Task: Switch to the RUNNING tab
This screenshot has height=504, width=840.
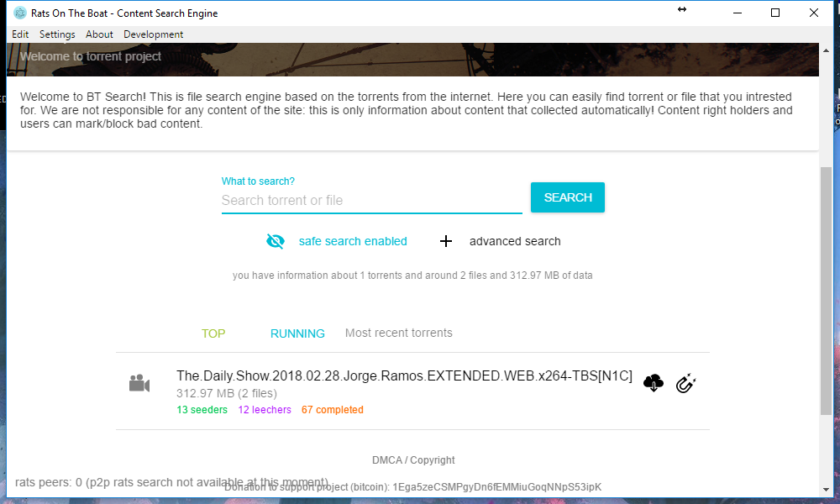Action: pyautogui.click(x=297, y=333)
